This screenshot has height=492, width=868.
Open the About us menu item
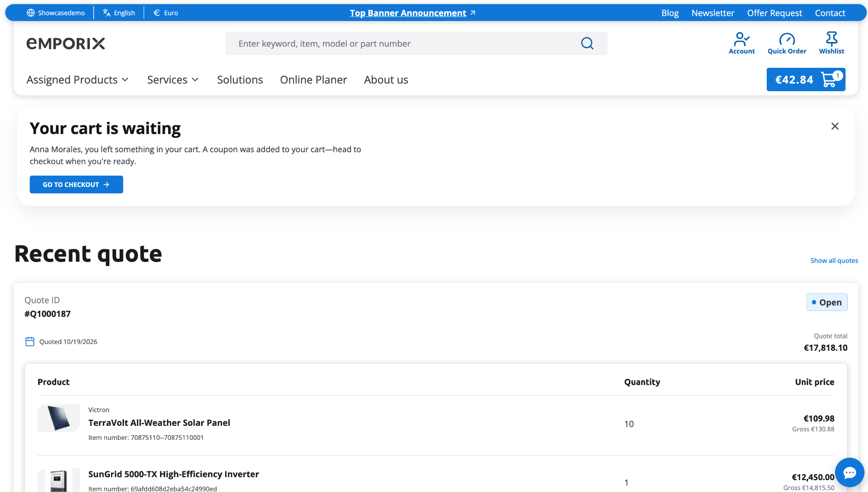click(386, 80)
